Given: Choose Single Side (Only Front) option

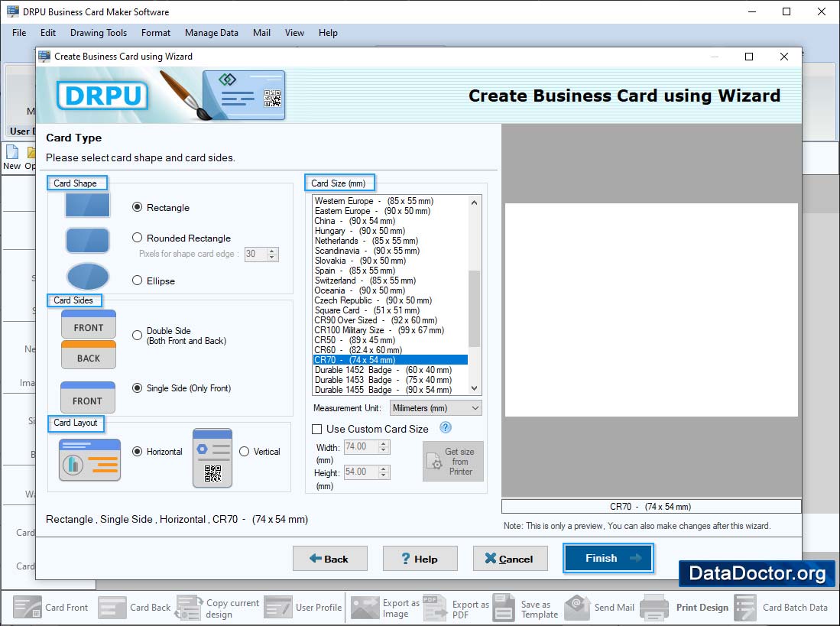Looking at the screenshot, I should coord(137,388).
